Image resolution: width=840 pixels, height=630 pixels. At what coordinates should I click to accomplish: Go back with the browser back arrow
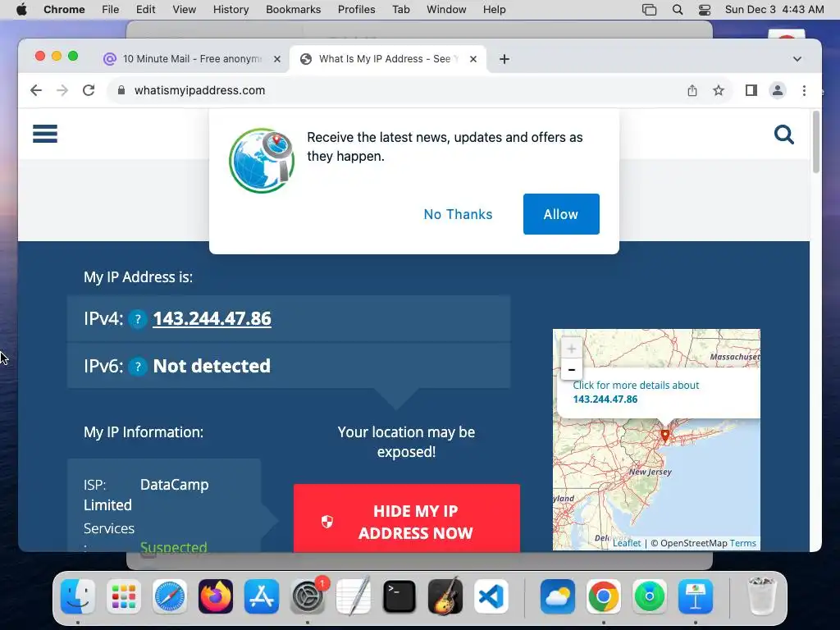(x=36, y=90)
